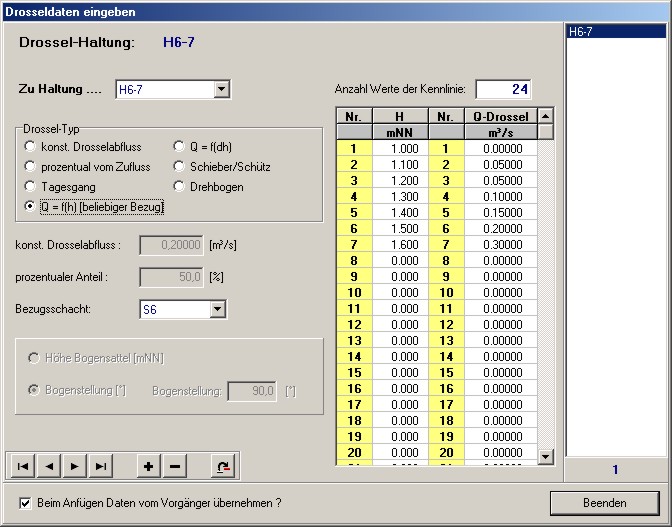Click H cell in row 10
672x527 pixels.
tap(400, 293)
